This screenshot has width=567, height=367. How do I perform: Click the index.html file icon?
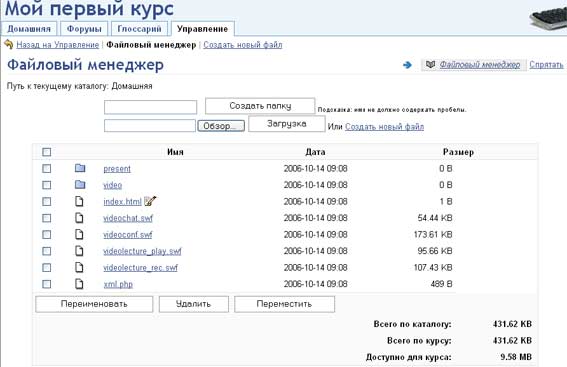click(79, 201)
